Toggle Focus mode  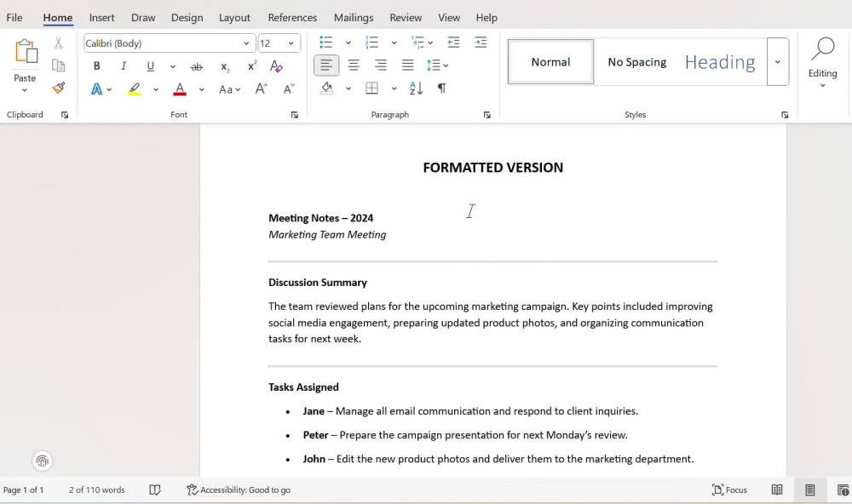tap(729, 490)
